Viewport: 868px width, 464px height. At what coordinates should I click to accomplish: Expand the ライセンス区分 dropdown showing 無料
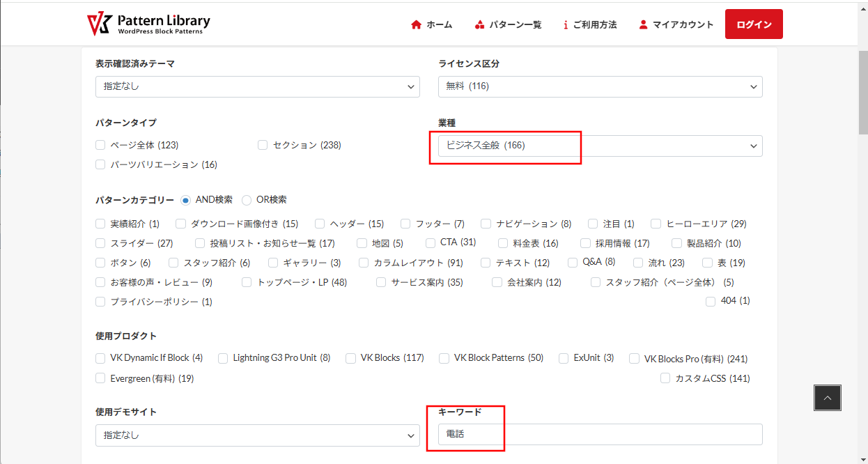point(600,86)
